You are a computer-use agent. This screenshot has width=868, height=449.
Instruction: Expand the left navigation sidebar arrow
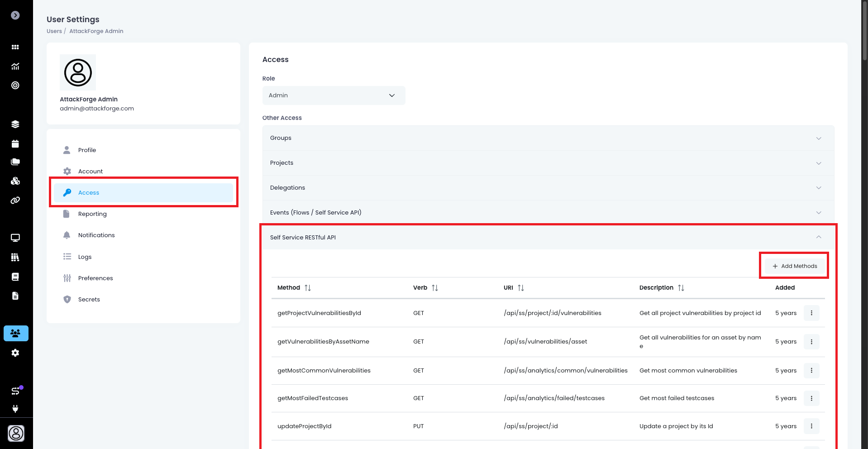15,15
